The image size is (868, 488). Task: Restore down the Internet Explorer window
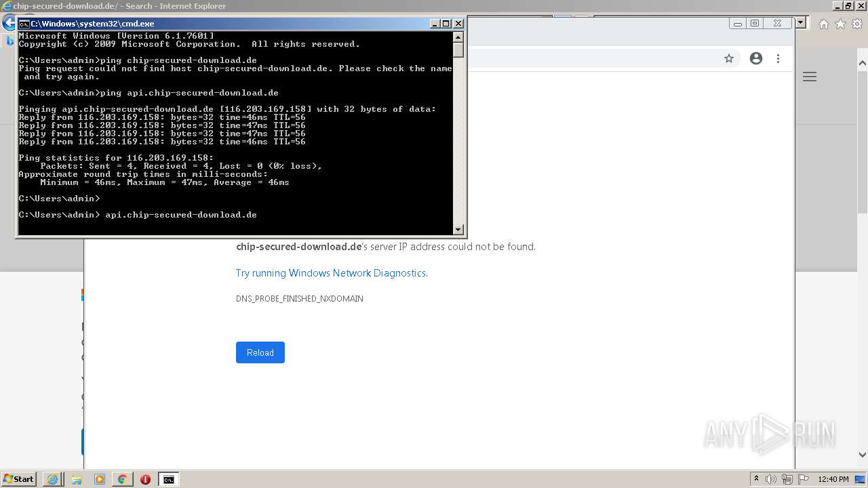pyautogui.click(x=848, y=5)
